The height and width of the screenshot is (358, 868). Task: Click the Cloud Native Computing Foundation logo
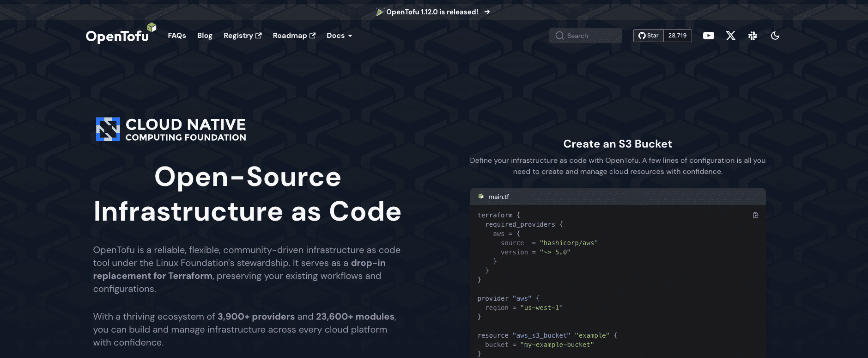coord(171,129)
